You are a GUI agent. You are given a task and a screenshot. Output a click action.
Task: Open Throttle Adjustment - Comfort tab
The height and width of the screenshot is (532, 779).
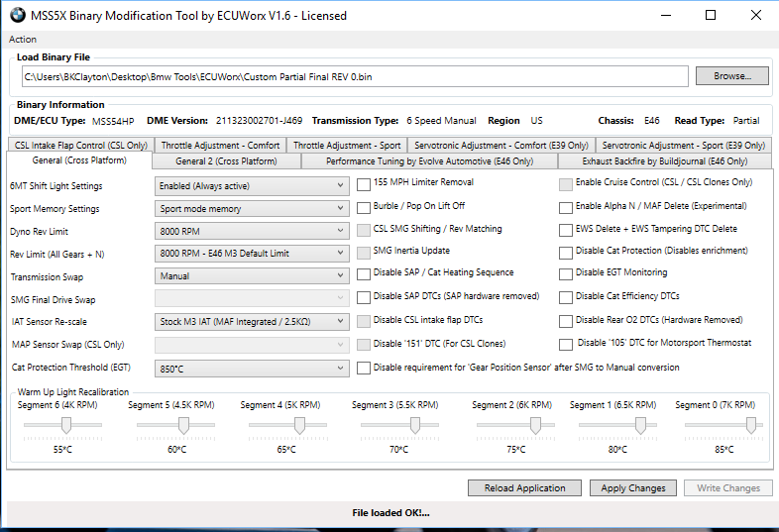(x=220, y=145)
